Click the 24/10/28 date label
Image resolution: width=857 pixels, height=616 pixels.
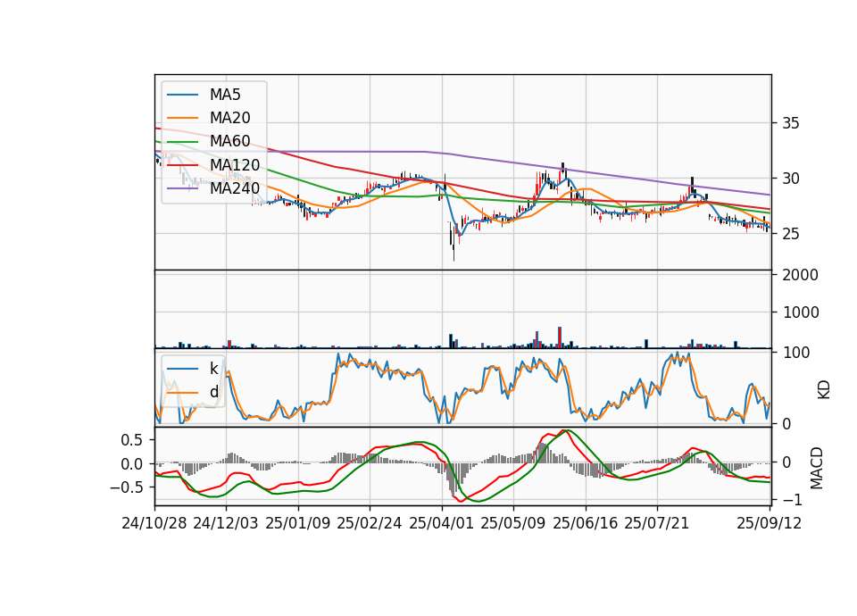coord(154,523)
